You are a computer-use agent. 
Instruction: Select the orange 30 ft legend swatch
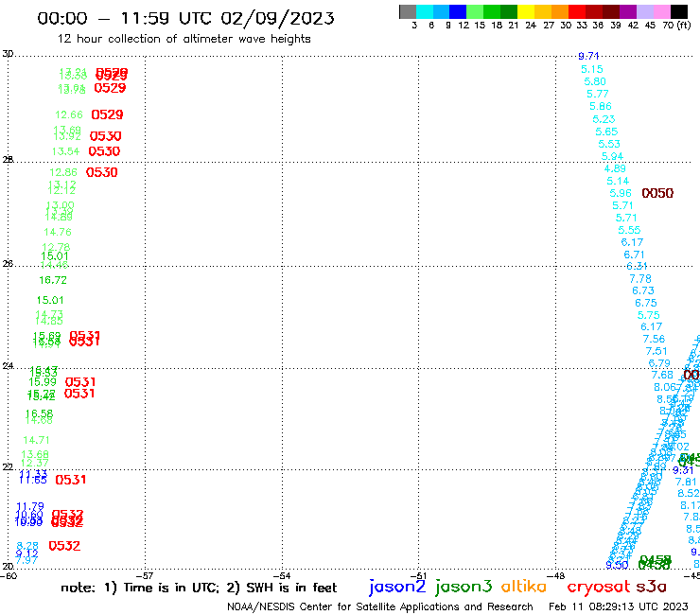(x=560, y=11)
